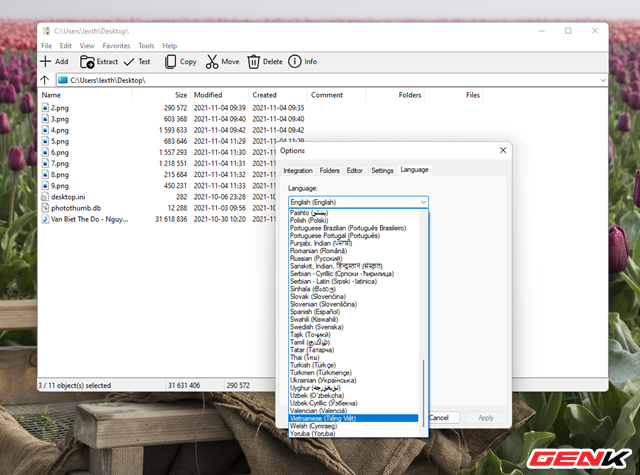The image size is (640, 475).
Task: Switch to the Settings tab
Action: point(382,171)
